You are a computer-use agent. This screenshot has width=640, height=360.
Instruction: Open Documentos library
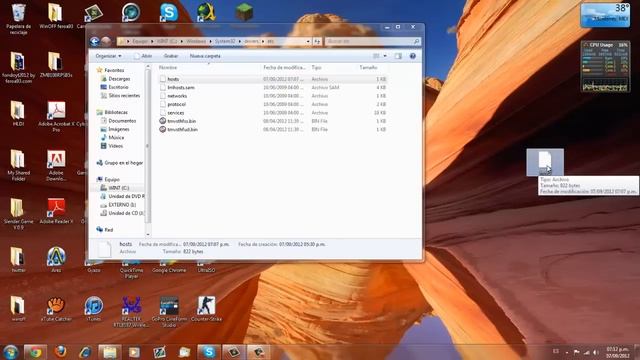[122, 121]
